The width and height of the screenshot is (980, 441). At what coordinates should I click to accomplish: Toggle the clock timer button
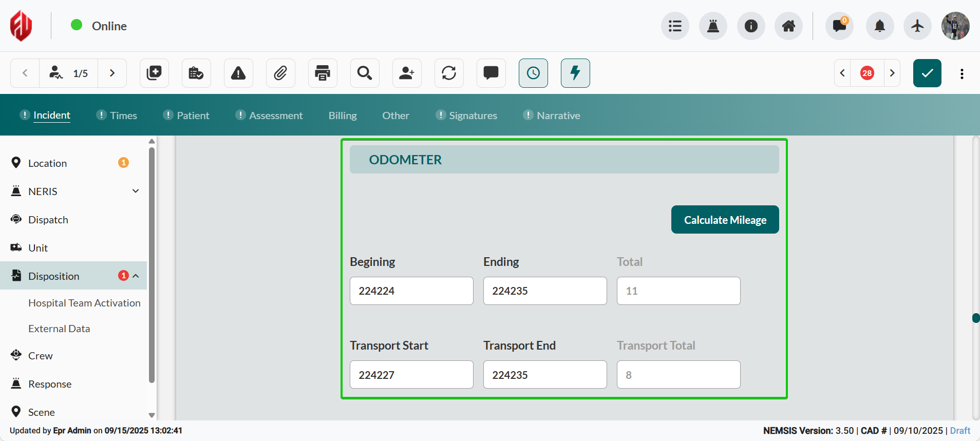click(x=533, y=73)
